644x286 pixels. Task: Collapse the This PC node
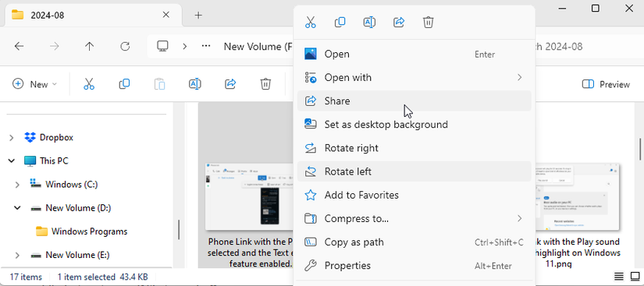click(x=12, y=161)
